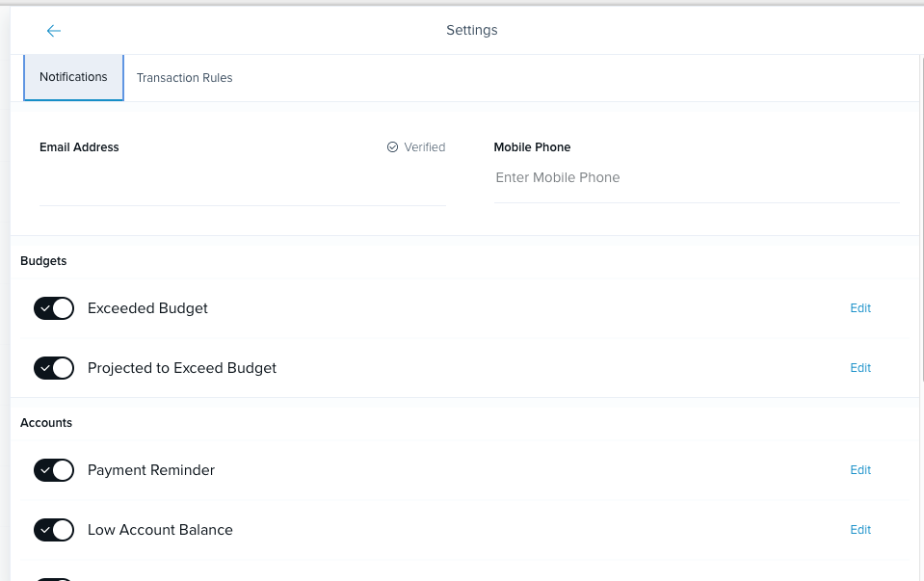Click Edit next to Payment Reminder
This screenshot has width=924, height=581.
(x=860, y=470)
